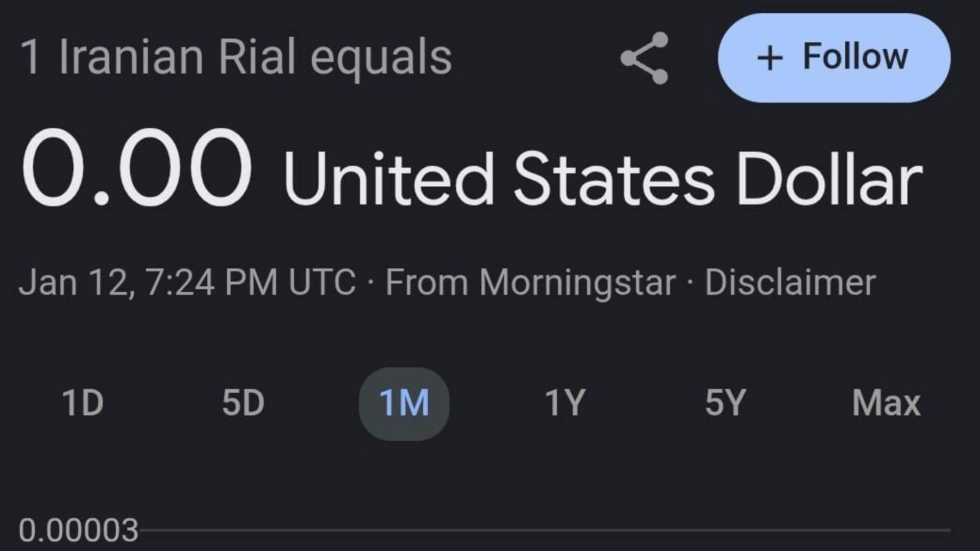Click the share icon
Viewport: 980px width, 551px height.
coord(644,58)
